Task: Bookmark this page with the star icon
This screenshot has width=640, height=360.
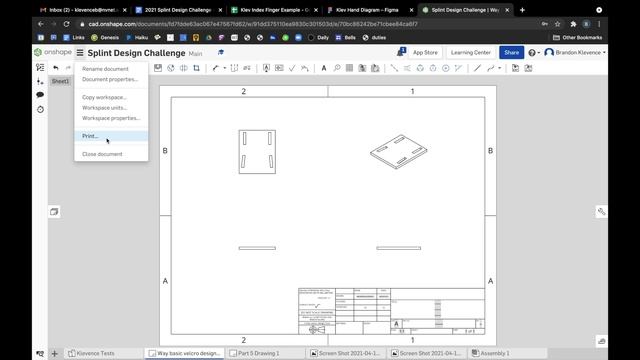Action: (558, 24)
